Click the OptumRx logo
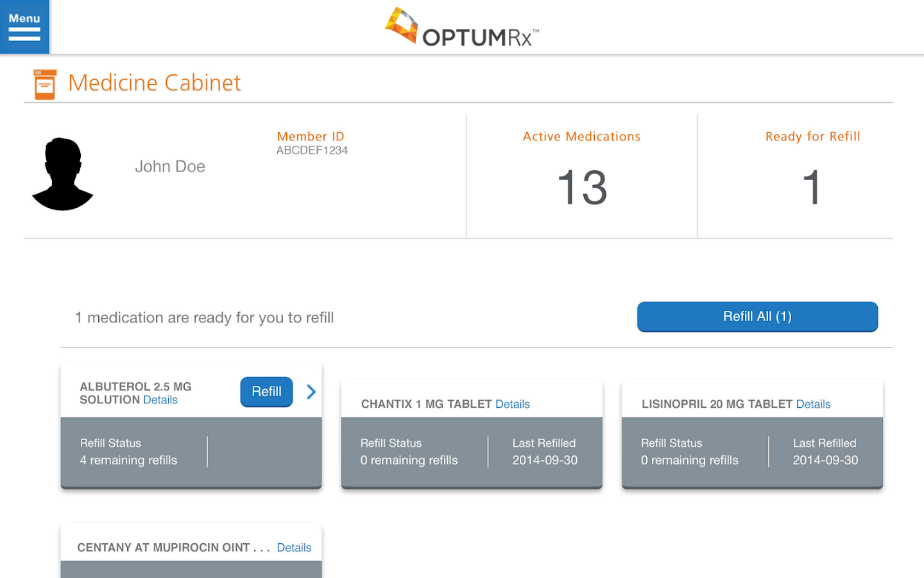The width and height of the screenshot is (924, 578). pyautogui.click(x=462, y=28)
